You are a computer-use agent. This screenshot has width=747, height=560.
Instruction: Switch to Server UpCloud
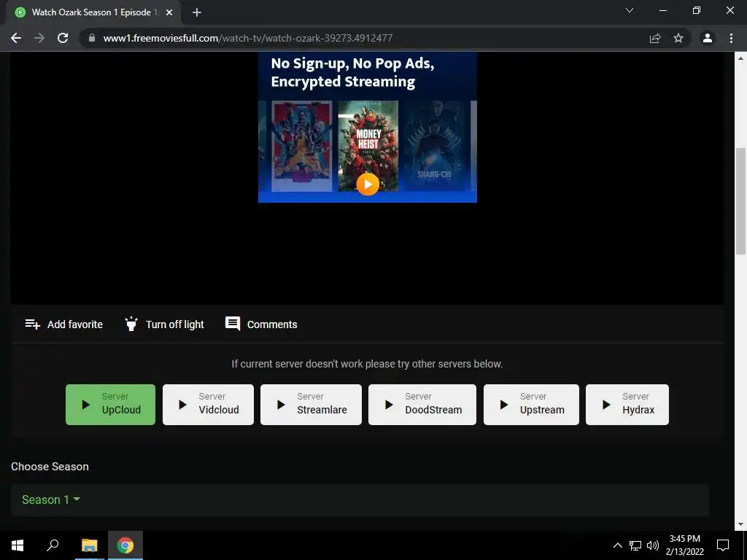(111, 404)
